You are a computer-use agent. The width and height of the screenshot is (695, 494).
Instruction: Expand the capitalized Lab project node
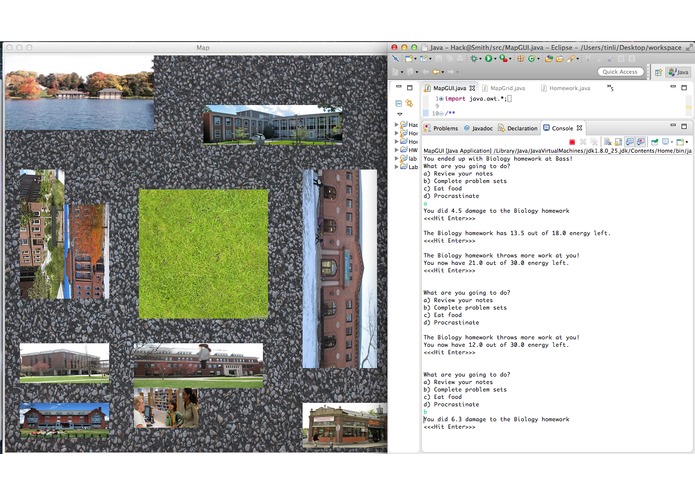click(x=396, y=167)
